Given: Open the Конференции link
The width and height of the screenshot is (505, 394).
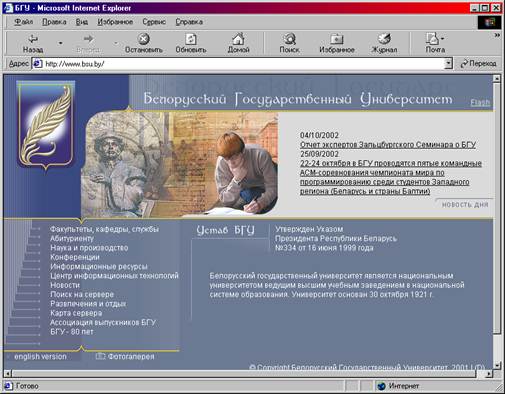Looking at the screenshot, I should click(x=75, y=257).
